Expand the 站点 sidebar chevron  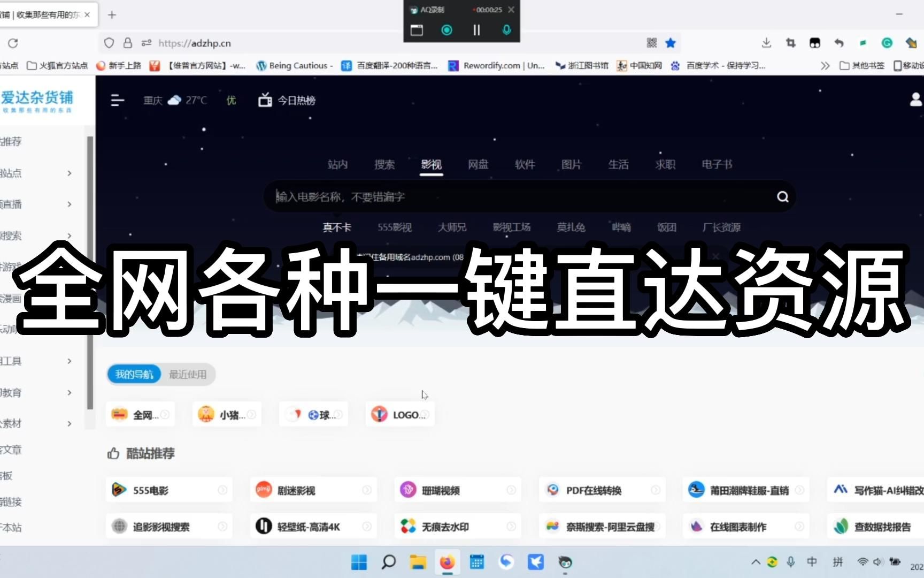coord(70,173)
